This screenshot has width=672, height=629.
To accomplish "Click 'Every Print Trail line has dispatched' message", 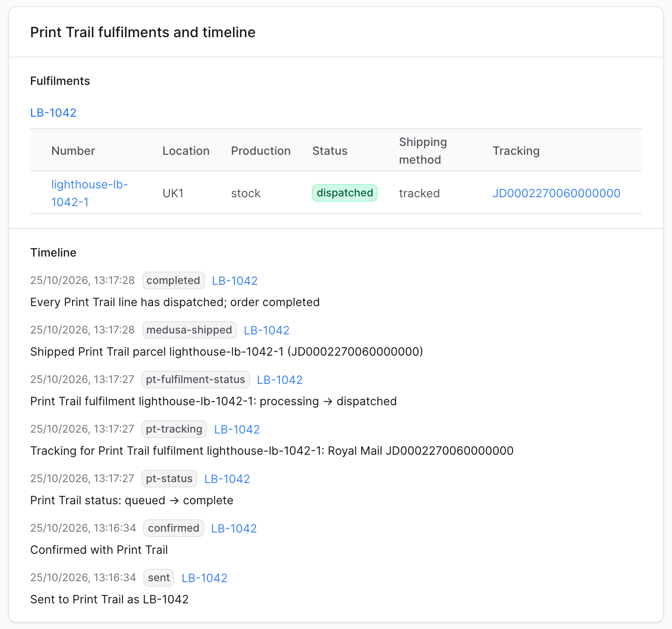I will (x=175, y=302).
